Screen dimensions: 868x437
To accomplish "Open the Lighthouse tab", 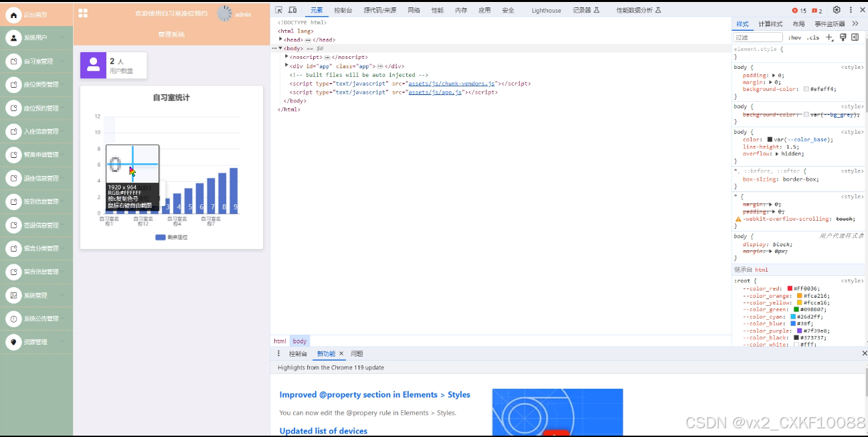I will 547,10.
